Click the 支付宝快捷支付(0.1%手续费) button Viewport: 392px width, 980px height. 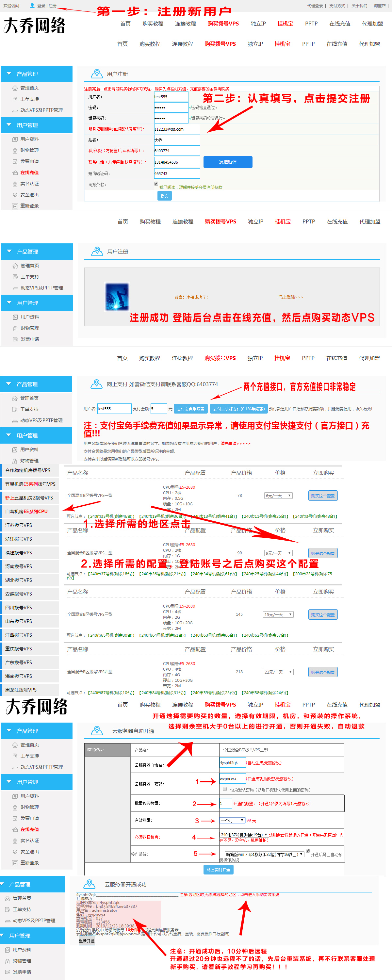pos(238,409)
